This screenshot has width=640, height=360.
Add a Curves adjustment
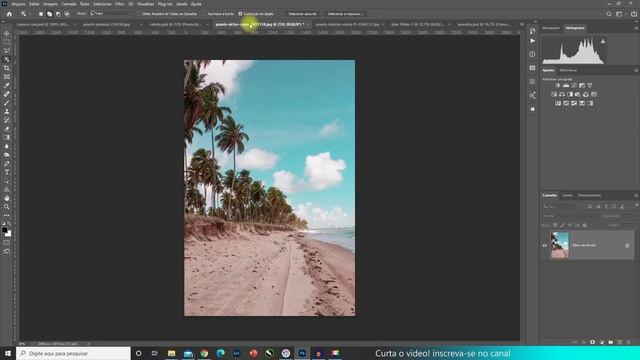pyautogui.click(x=574, y=85)
